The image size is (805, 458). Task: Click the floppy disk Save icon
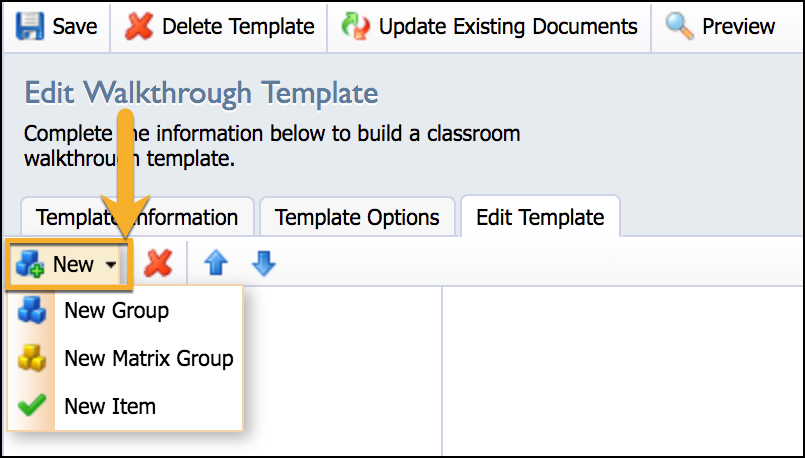pyautogui.click(x=30, y=26)
